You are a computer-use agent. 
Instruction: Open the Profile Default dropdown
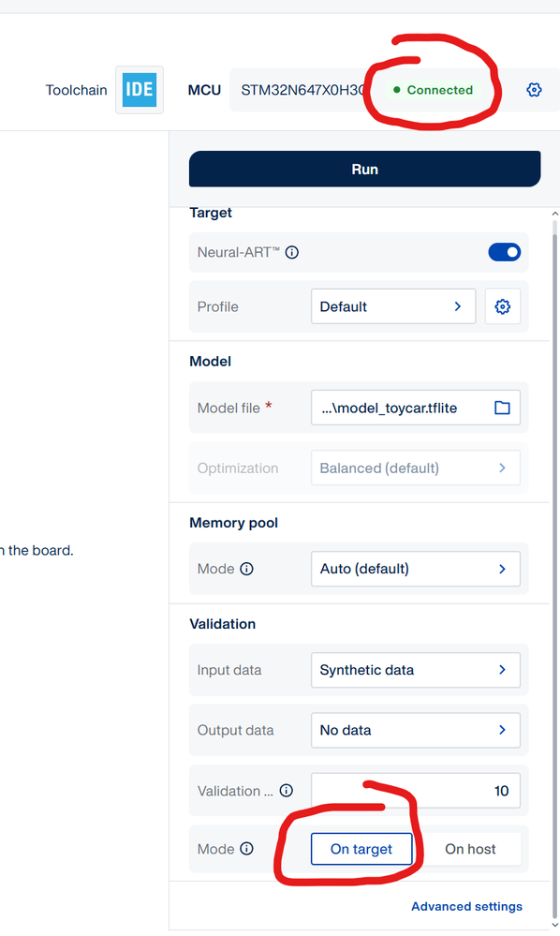[393, 306]
